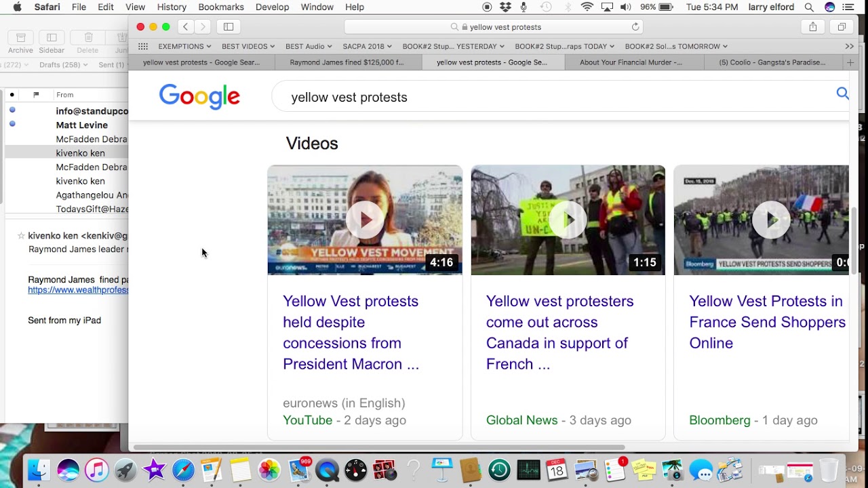Launch iTunes from the Dock
This screenshot has height=488, width=868.
(x=97, y=470)
